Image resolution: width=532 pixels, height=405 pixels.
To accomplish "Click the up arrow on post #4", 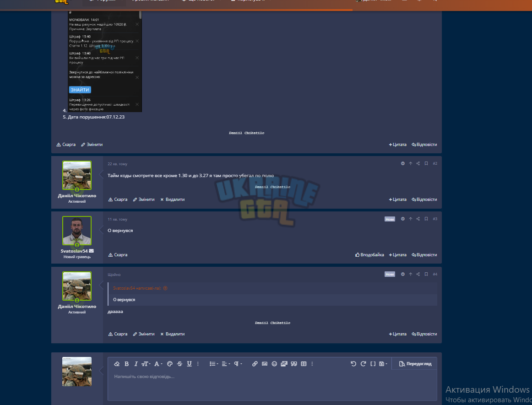I will (411, 274).
